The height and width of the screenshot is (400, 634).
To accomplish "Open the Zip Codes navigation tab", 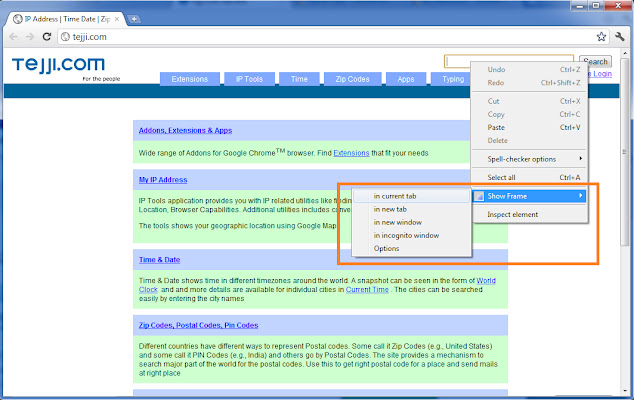I will [353, 79].
